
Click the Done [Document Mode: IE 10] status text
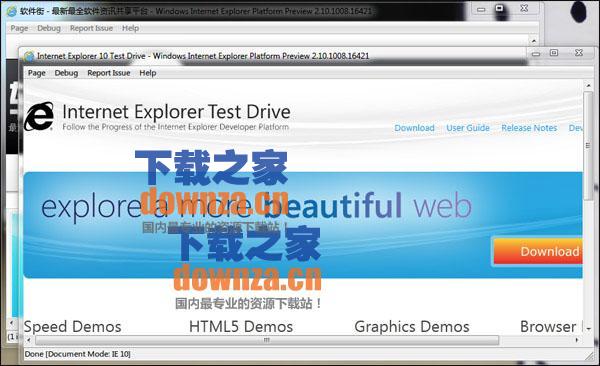pyautogui.click(x=78, y=354)
